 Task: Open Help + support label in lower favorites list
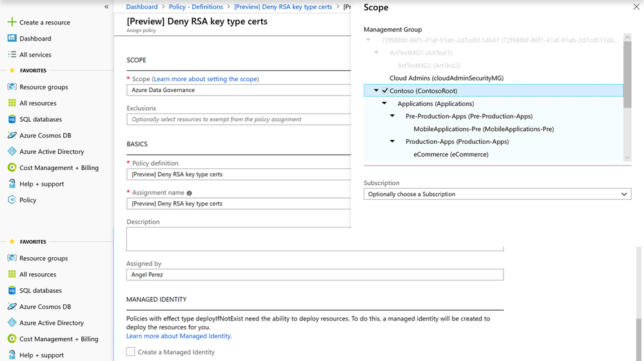coord(41,355)
